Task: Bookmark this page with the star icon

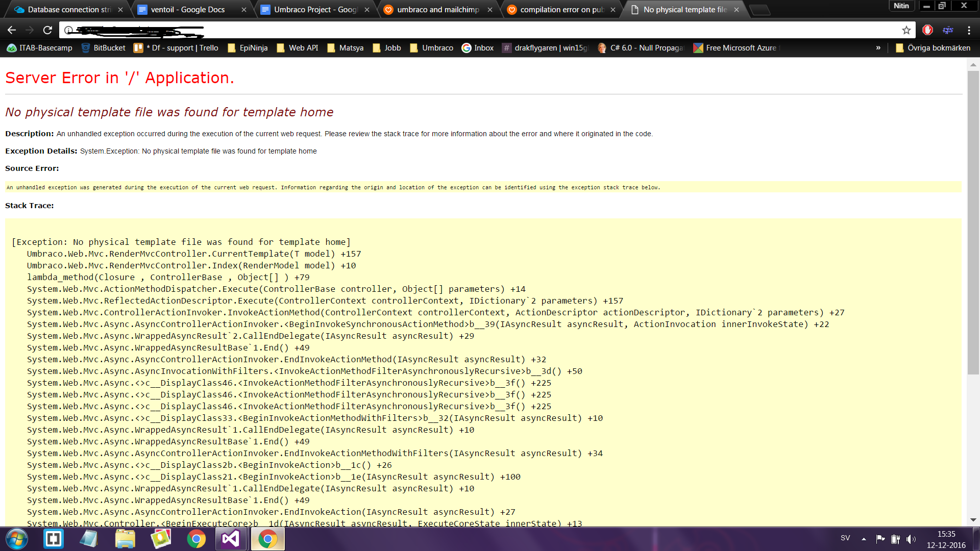Action: pyautogui.click(x=906, y=30)
